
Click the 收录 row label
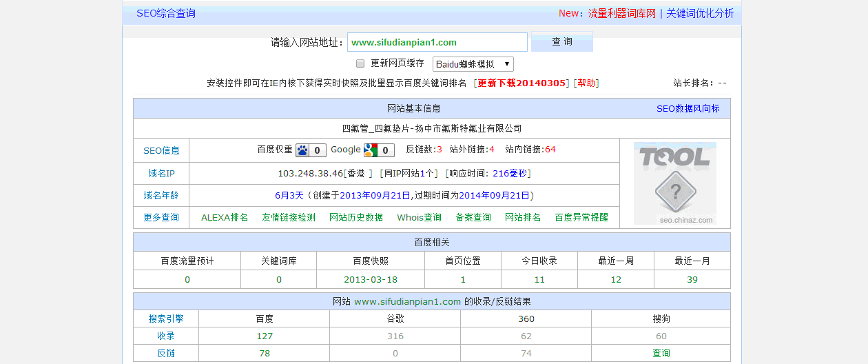pyautogui.click(x=166, y=336)
